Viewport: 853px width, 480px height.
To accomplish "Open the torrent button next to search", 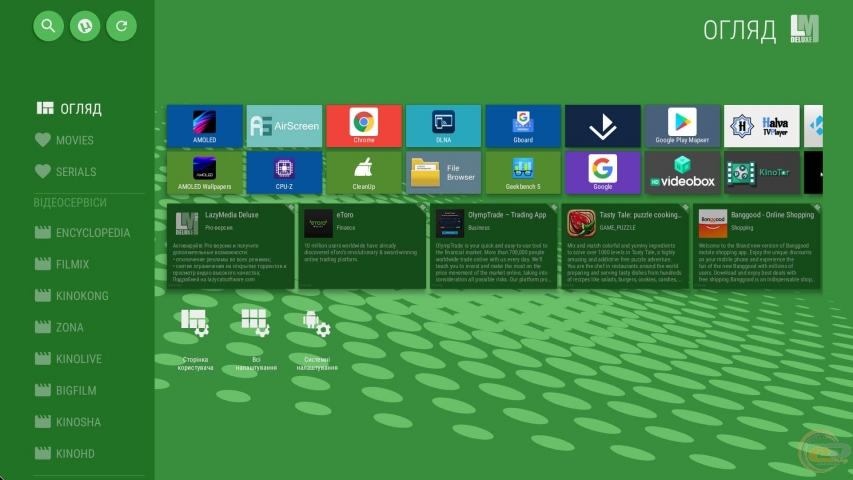I will click(85, 26).
